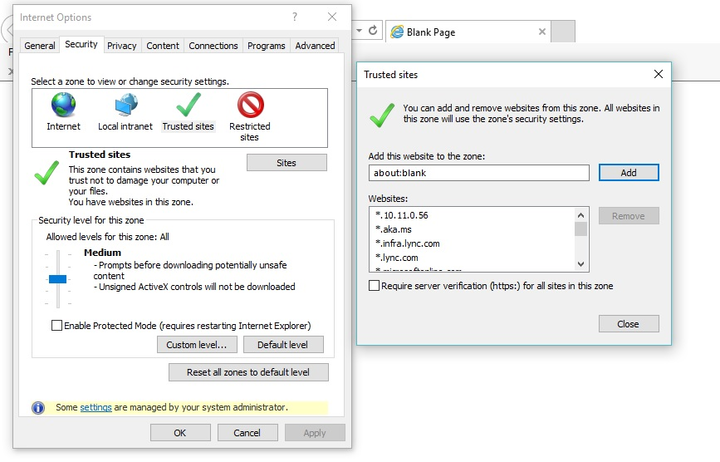Click Cancel in Internet Options
The width and height of the screenshot is (720, 462).
(247, 433)
